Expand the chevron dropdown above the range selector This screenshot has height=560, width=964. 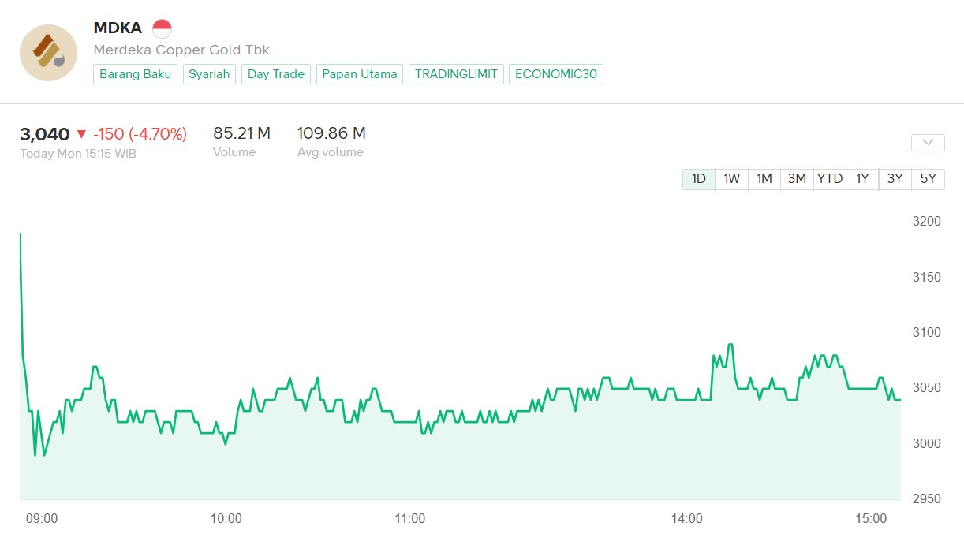click(x=928, y=143)
